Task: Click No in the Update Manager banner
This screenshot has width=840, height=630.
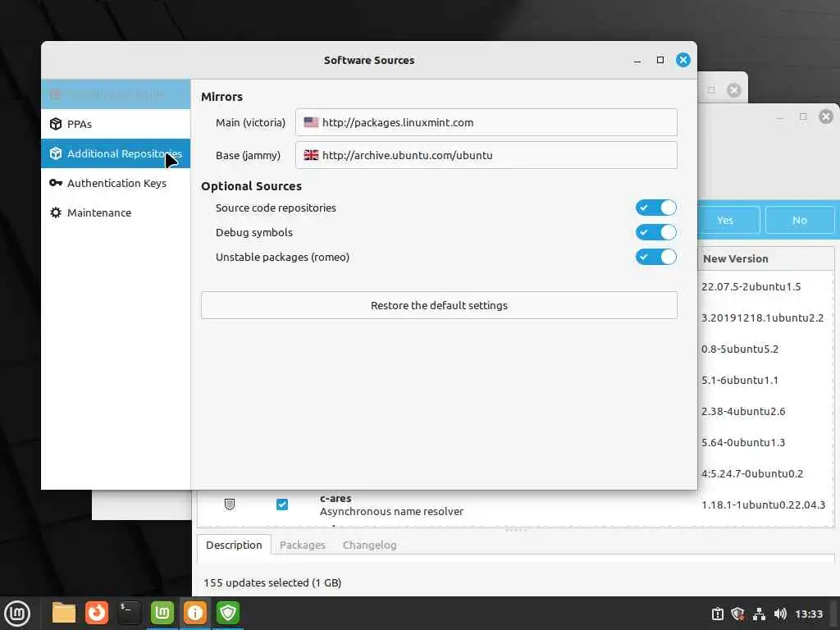Action: coord(799,220)
